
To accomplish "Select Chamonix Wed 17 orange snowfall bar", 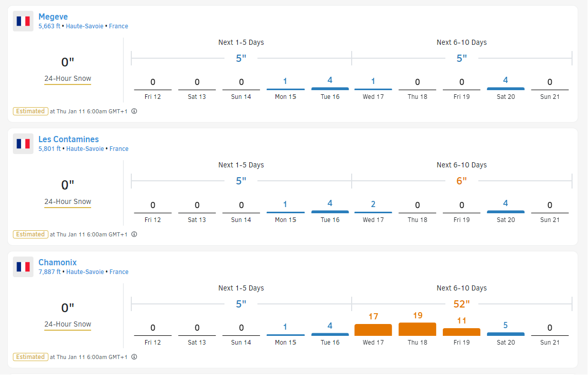I will click(373, 329).
